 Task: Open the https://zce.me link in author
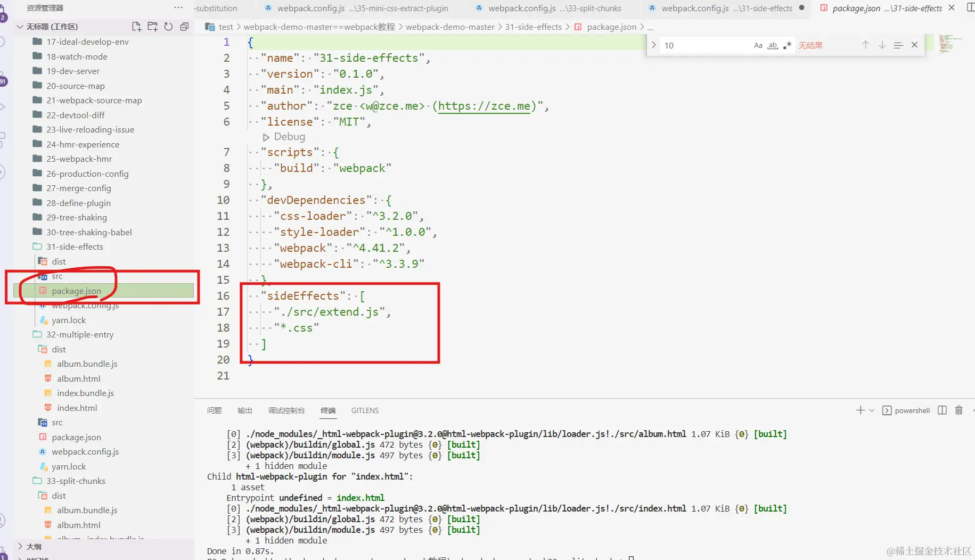pos(484,106)
